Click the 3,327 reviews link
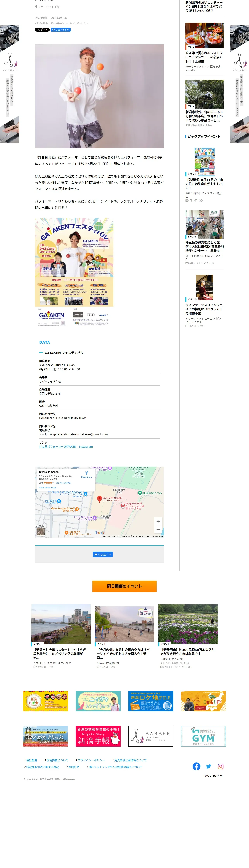 63,483
